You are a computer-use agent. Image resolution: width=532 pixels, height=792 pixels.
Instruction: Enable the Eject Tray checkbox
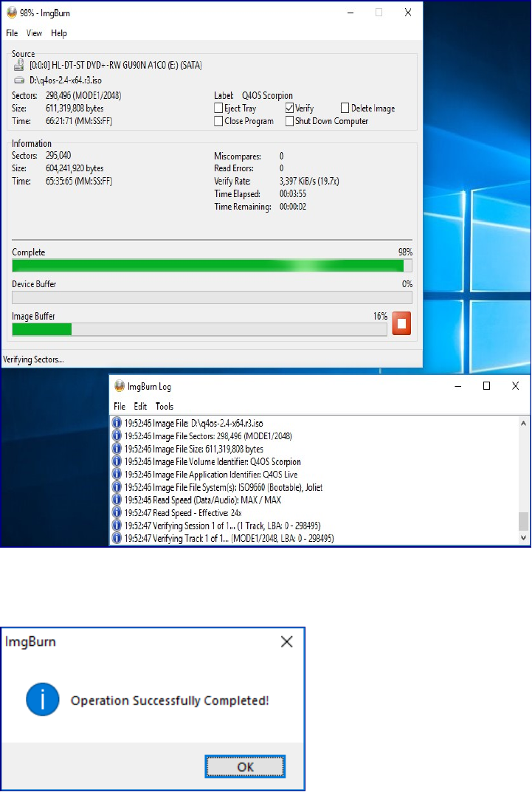click(218, 108)
